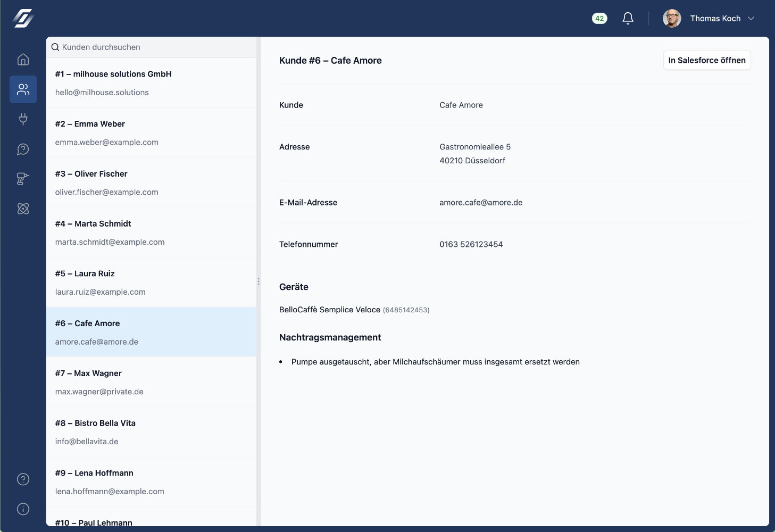Select customer #7 Max Wagner
Screen dimensions: 775x532
tap(152, 382)
